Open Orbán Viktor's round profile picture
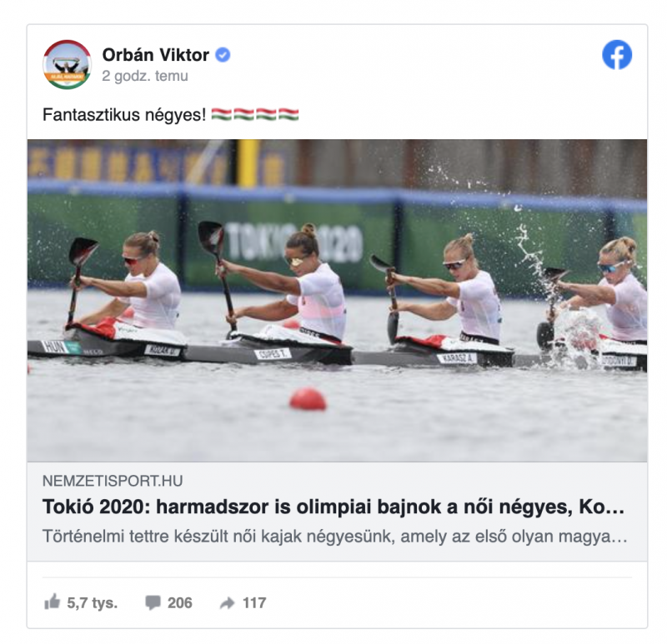The height and width of the screenshot is (644, 667). point(68,65)
